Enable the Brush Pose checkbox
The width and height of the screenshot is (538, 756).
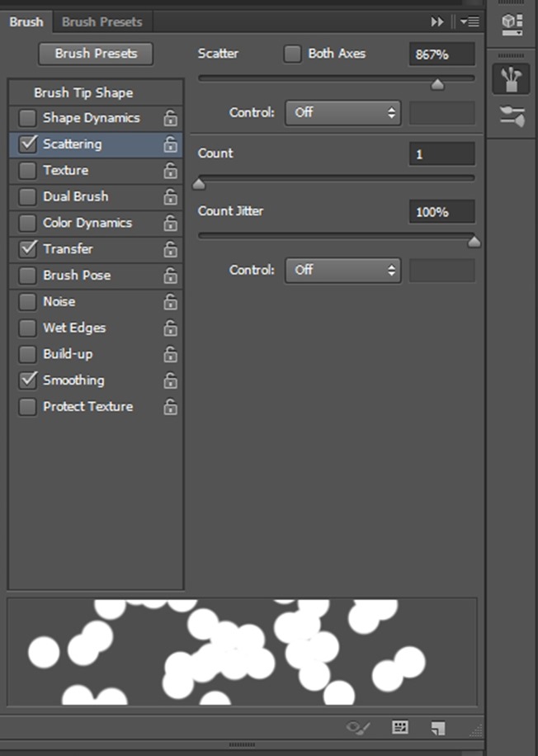click(x=27, y=276)
